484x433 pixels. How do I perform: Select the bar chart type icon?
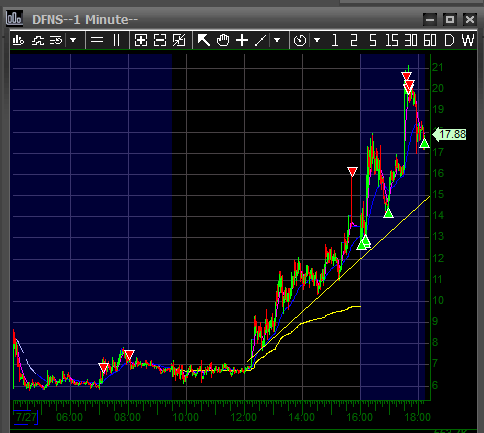coord(18,41)
